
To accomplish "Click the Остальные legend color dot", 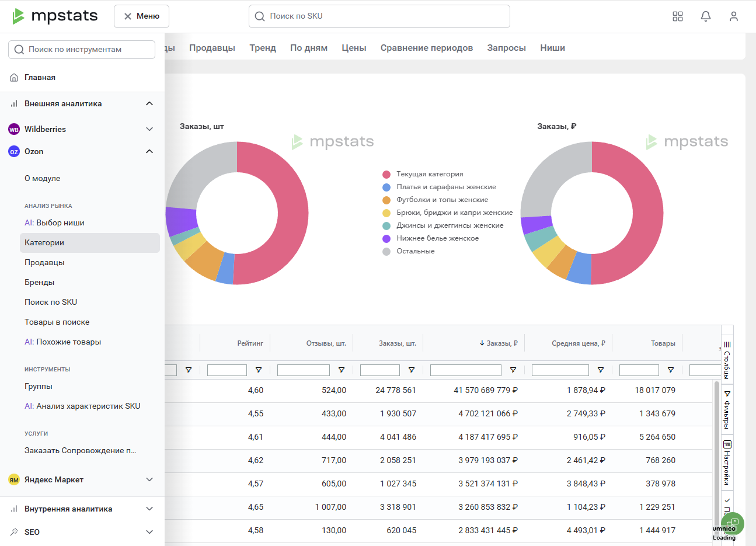I will pos(386,252).
